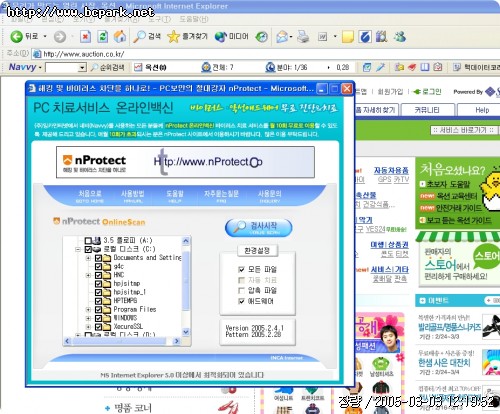Screen dimensions: 500x414
Task: Click the open-book icon in Navvy toolbar
Action: pyautogui.click(x=425, y=67)
